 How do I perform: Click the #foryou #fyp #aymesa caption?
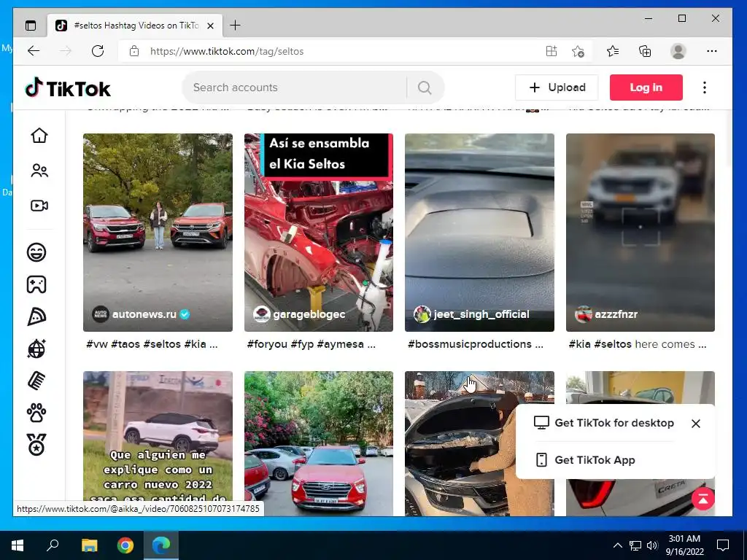[x=311, y=344]
